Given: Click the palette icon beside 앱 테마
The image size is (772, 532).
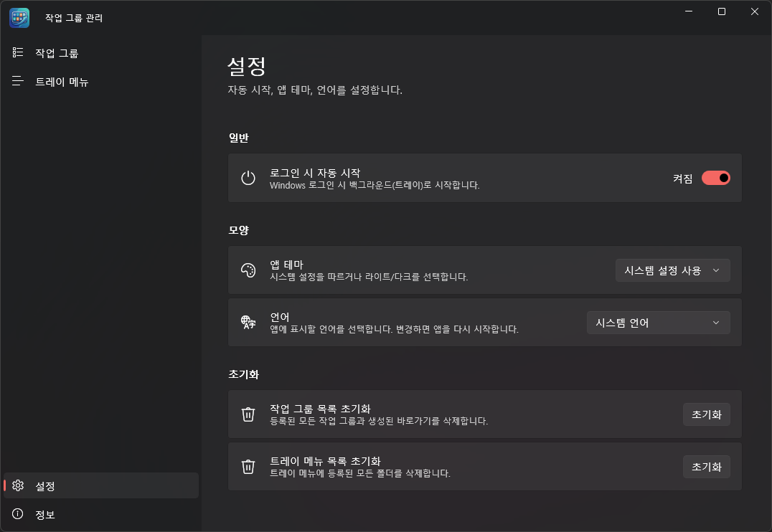Looking at the screenshot, I should [248, 270].
